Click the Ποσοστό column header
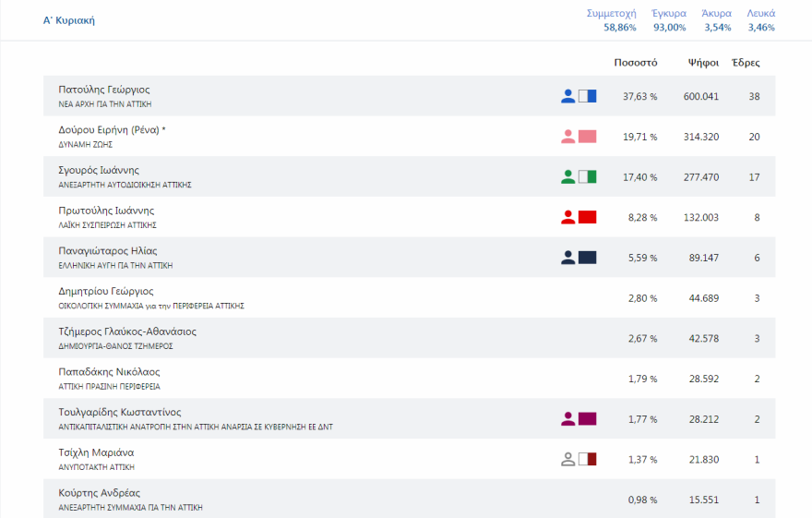 click(x=636, y=63)
